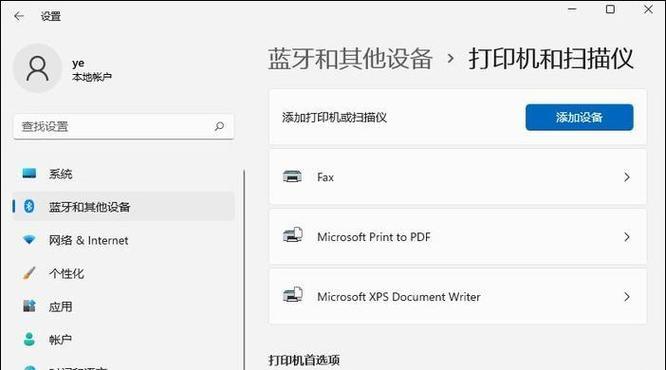666x370 pixels.
Task: Click the 个性化 paintbrush icon
Action: (29, 273)
